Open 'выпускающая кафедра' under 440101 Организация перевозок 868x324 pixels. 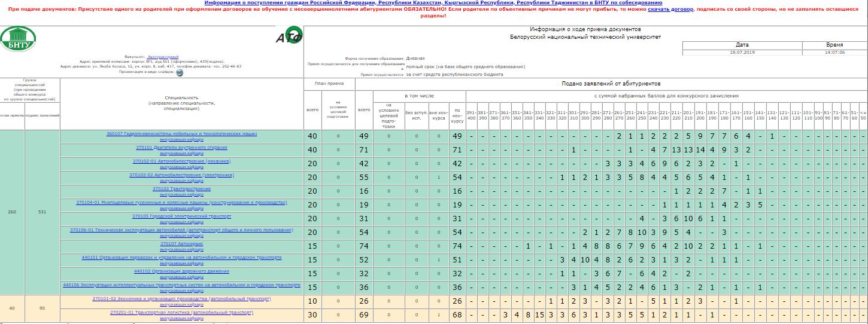(181, 262)
